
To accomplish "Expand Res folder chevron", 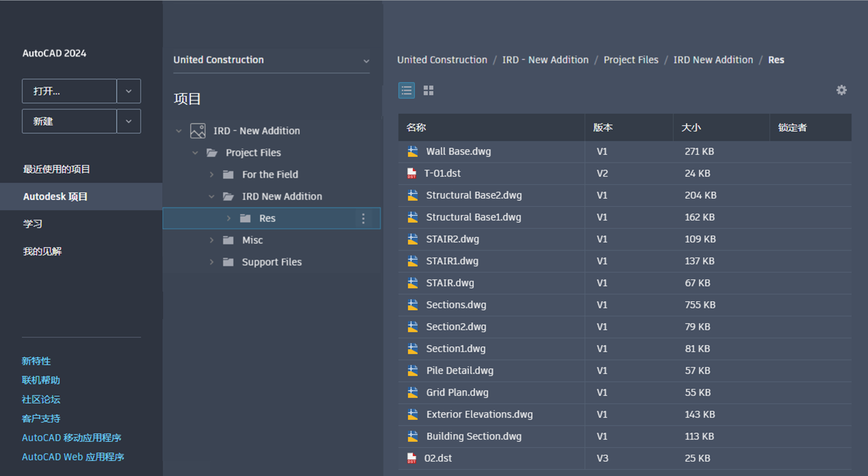I will (x=229, y=219).
